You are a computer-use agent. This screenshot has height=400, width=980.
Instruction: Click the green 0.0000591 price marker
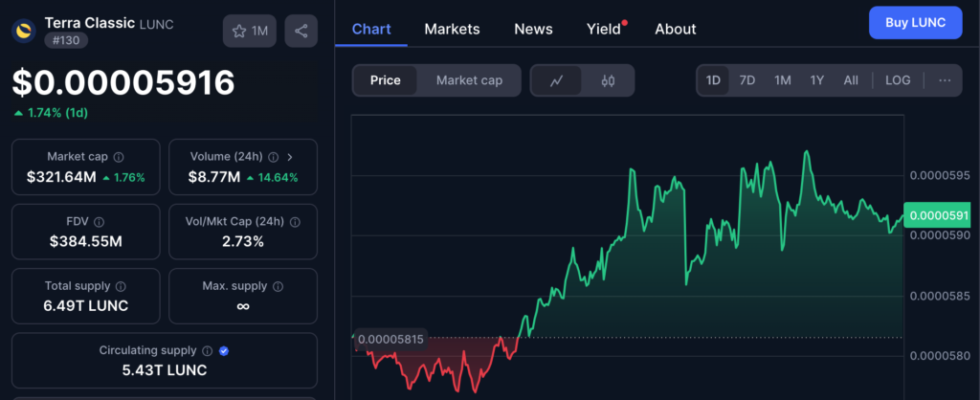(939, 216)
